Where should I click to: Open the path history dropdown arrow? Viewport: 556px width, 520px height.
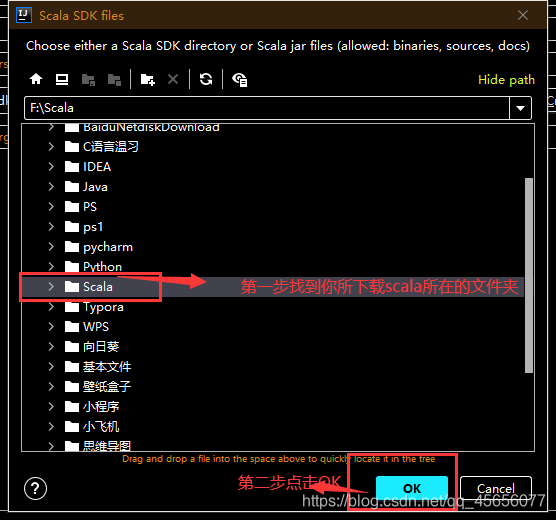[x=520, y=108]
